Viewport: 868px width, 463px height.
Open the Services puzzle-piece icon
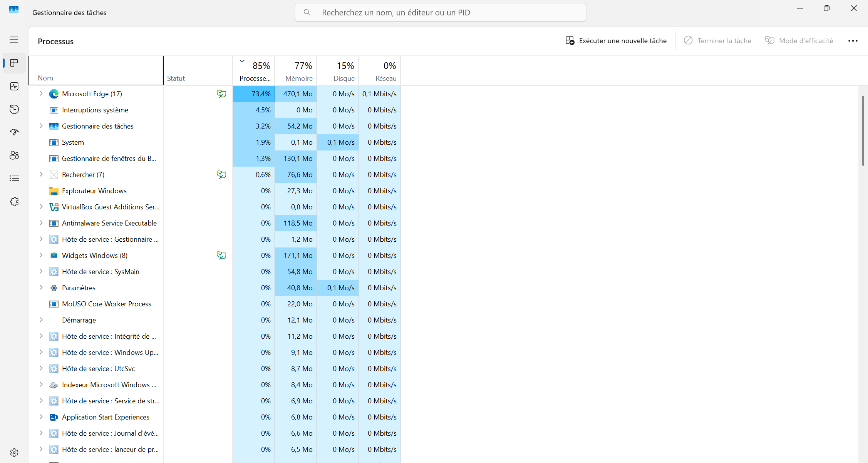coord(14,202)
